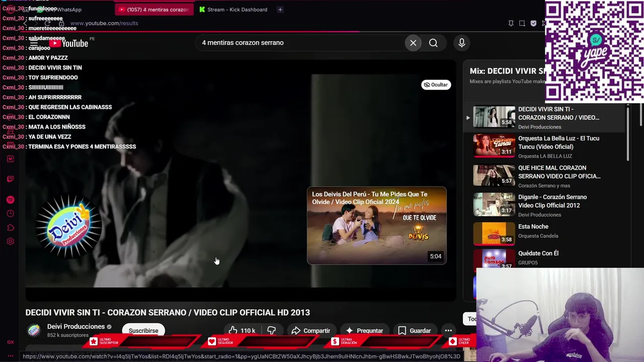Click the Mix: DECIDI VIVIR playlist heading
The width and height of the screenshot is (644, 362).
click(x=507, y=71)
